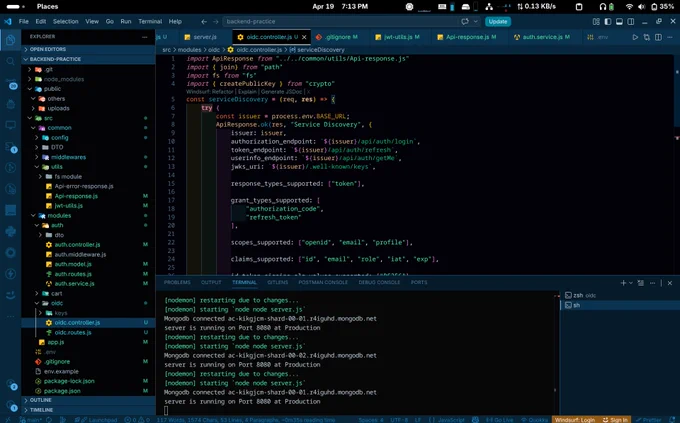
Task: Open auth.controller.js in the explorer
Action: (88, 245)
